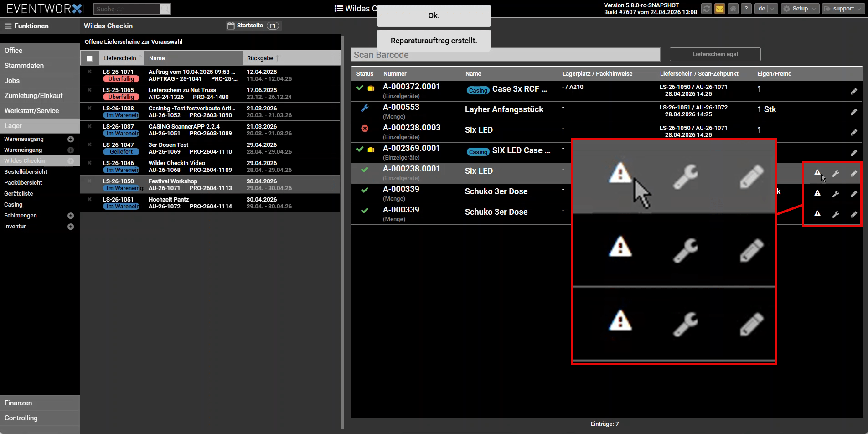Click the pencil edit icon for A-000372.0001
This screenshot has width=868, height=434.
coord(854,91)
